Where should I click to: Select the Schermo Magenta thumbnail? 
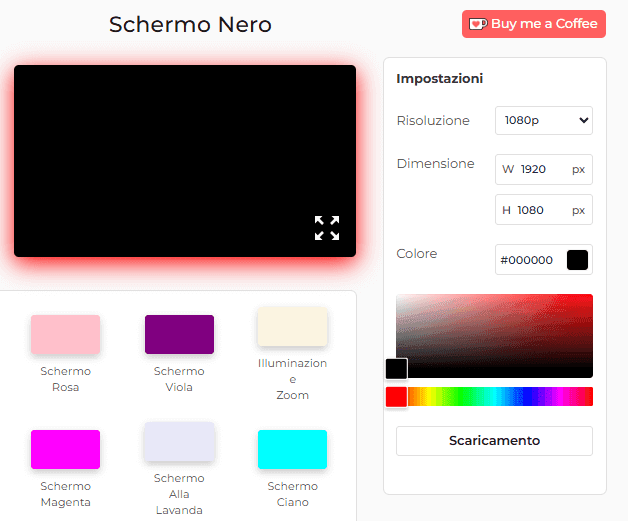(65, 449)
